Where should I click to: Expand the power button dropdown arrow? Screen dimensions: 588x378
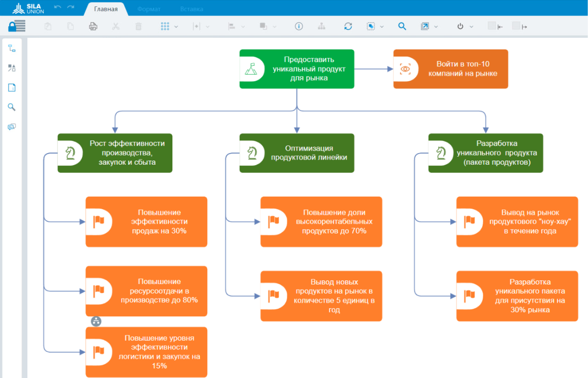472,27
